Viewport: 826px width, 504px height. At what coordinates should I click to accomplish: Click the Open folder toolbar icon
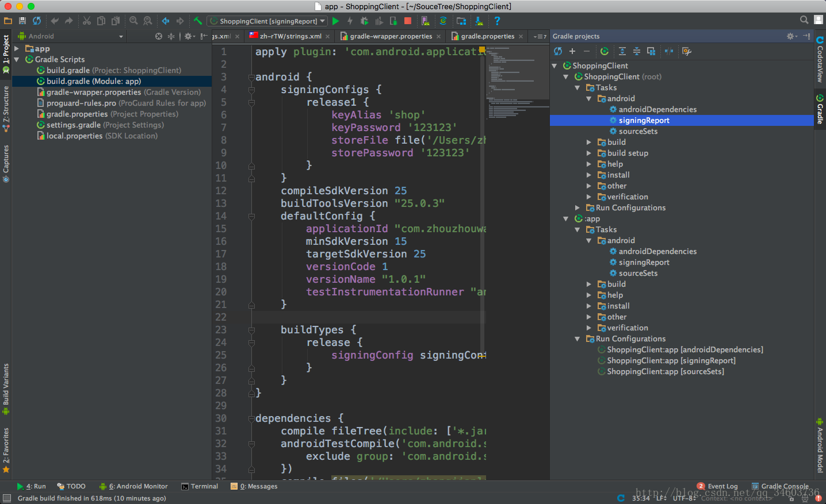[8, 21]
